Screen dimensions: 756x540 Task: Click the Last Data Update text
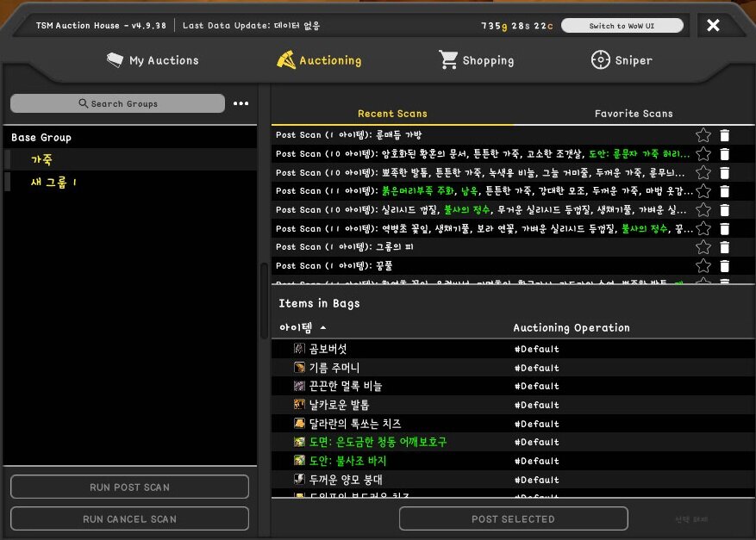[x=251, y=26]
